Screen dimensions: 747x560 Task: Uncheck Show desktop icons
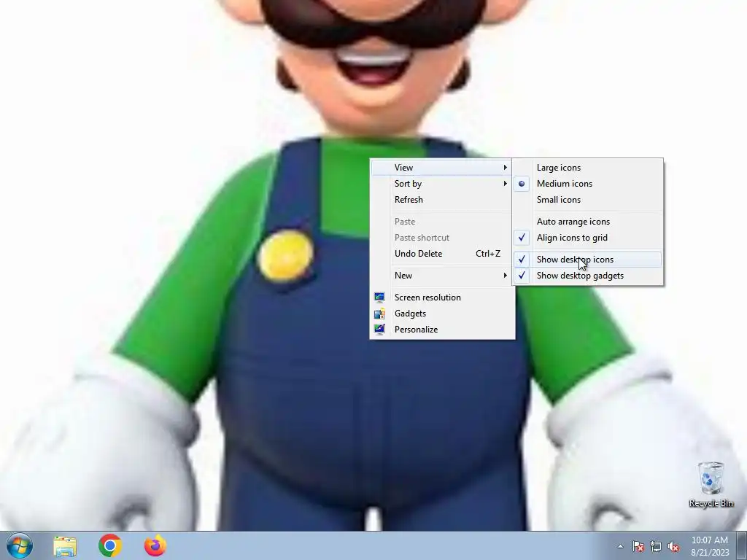tap(587, 260)
